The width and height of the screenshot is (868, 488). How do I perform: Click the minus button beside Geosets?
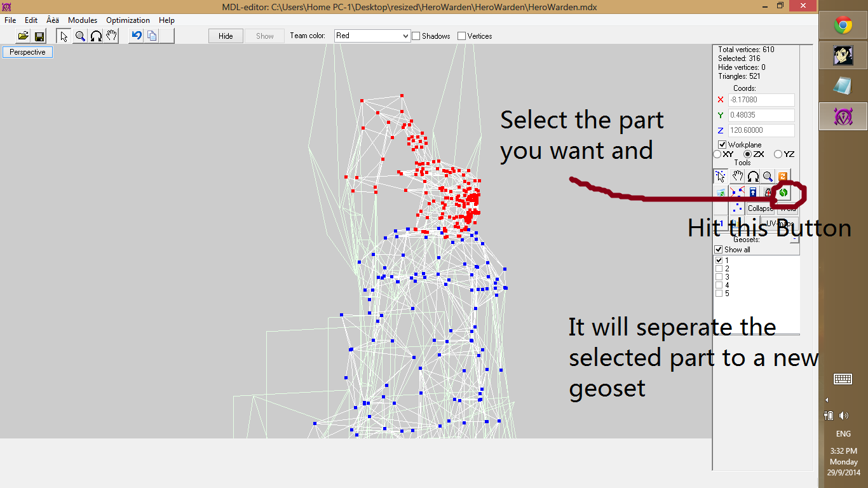794,240
